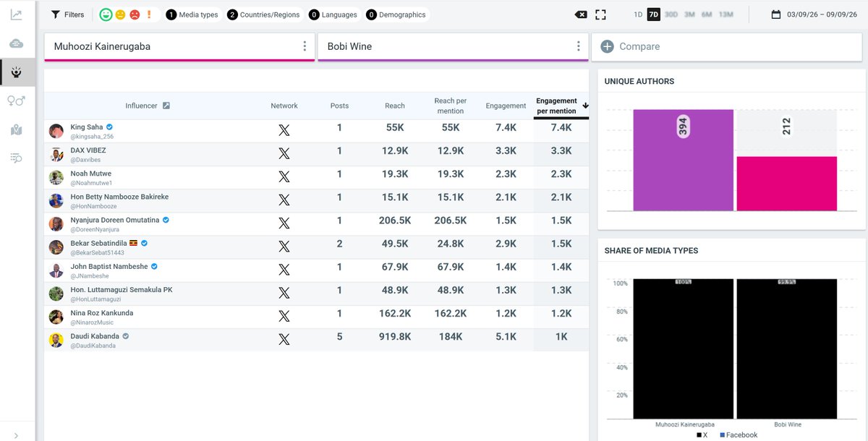
Task: Click Nina Roz Kankunda's profile avatar
Action: (56, 317)
